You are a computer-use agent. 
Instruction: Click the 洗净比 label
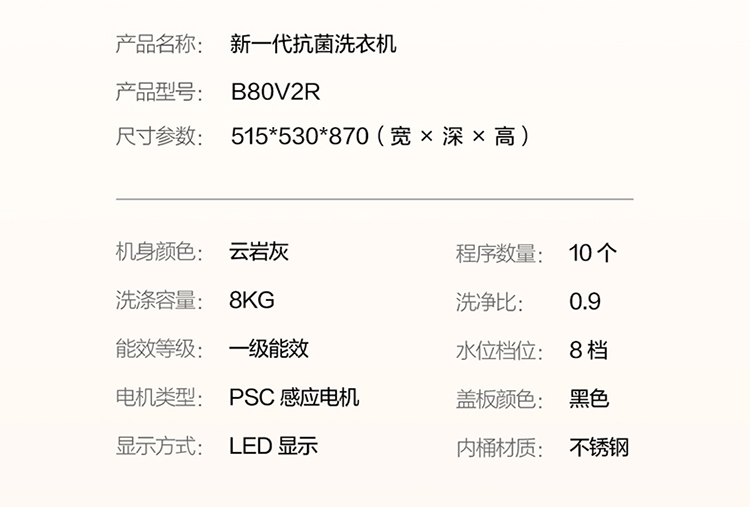(x=489, y=301)
